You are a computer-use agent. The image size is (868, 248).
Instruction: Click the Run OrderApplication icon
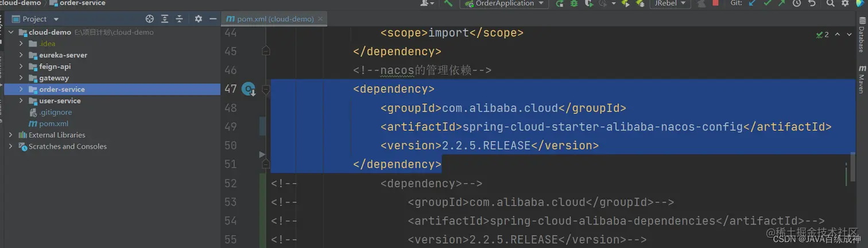(x=560, y=3)
